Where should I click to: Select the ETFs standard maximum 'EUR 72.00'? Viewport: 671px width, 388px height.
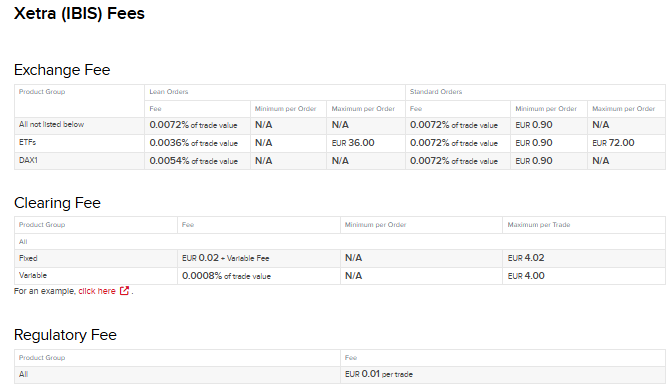point(613,143)
